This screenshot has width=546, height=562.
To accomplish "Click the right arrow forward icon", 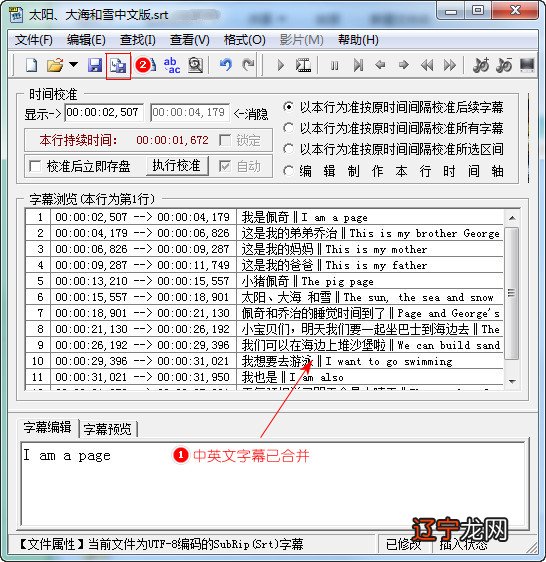I will point(403,65).
